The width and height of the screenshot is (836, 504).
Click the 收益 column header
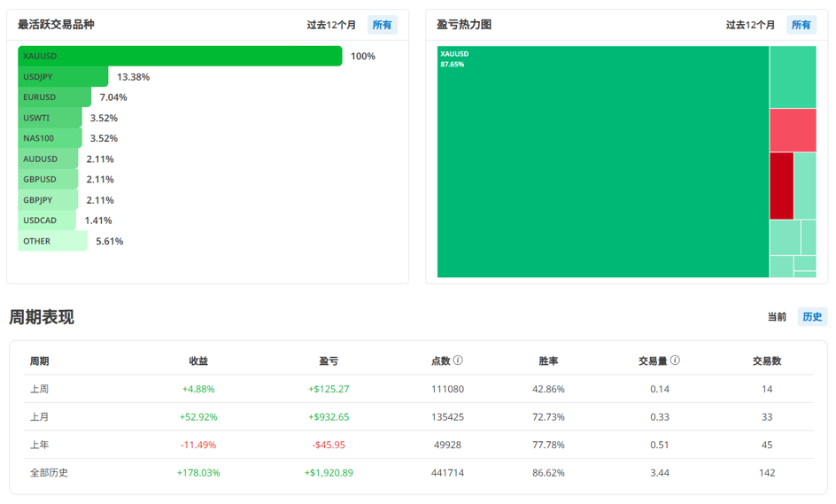pyautogui.click(x=198, y=361)
